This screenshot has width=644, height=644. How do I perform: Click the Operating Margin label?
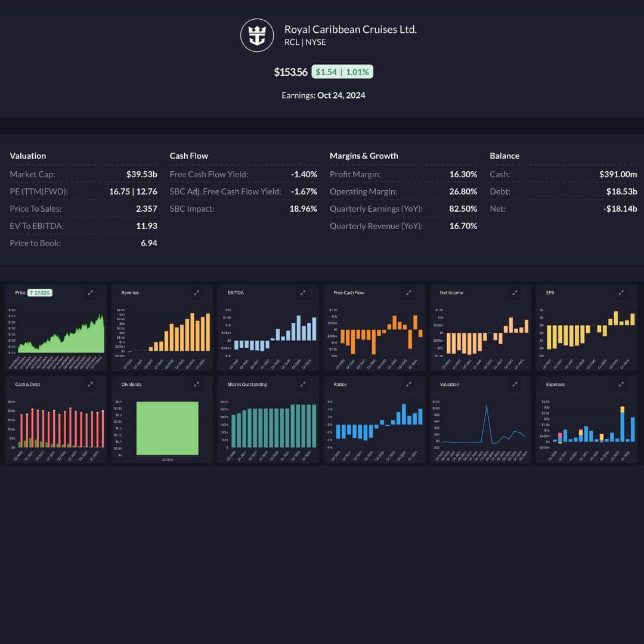364,191
